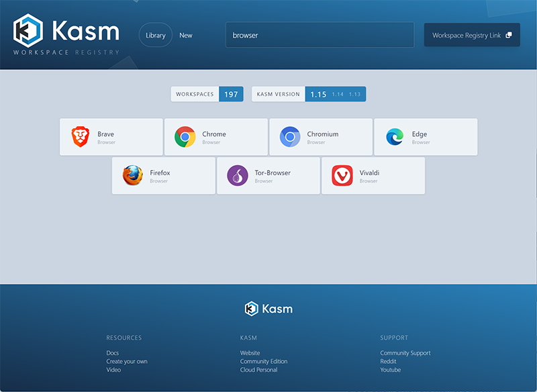Open the Reddit link

[388, 361]
